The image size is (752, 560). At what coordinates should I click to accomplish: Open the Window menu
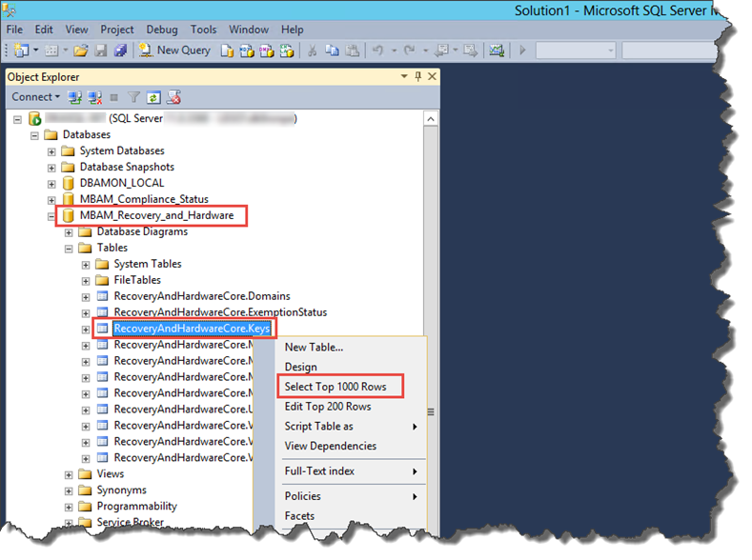click(249, 30)
